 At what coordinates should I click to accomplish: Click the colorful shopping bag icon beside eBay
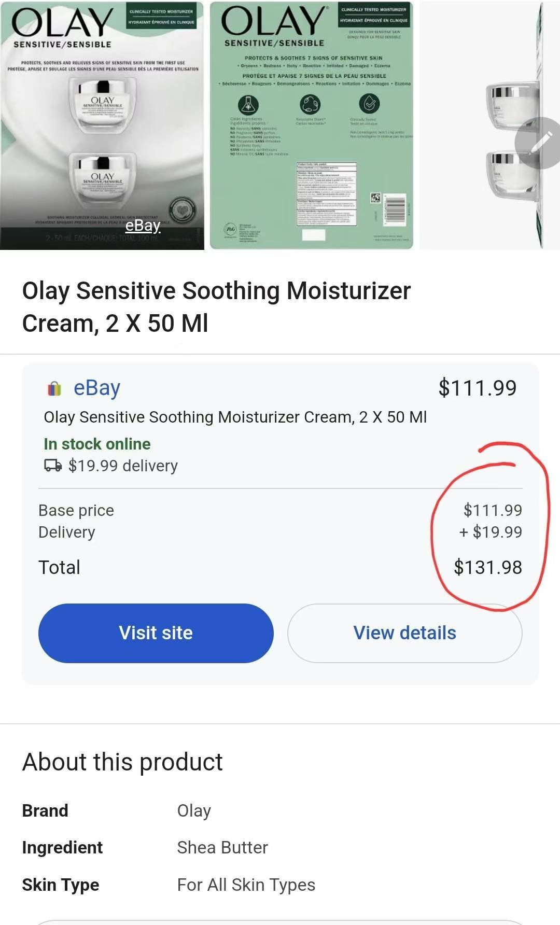(x=54, y=388)
